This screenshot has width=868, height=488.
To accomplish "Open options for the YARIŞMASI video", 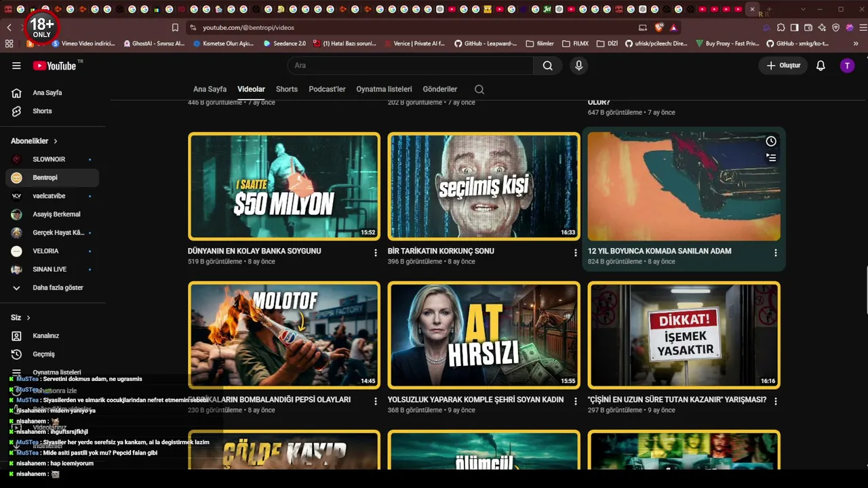I will tap(776, 401).
